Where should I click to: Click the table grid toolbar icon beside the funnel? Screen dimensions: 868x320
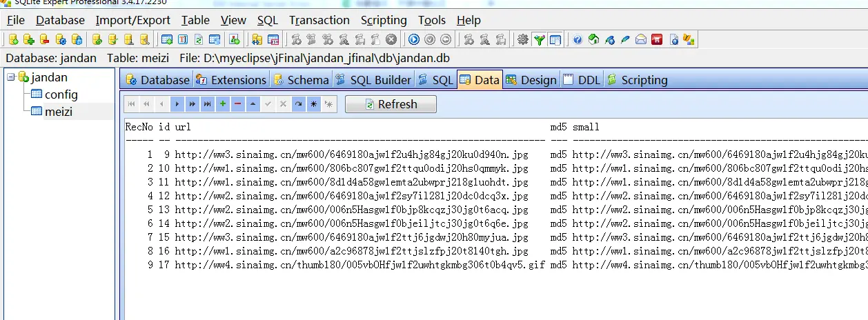pyautogui.click(x=555, y=39)
